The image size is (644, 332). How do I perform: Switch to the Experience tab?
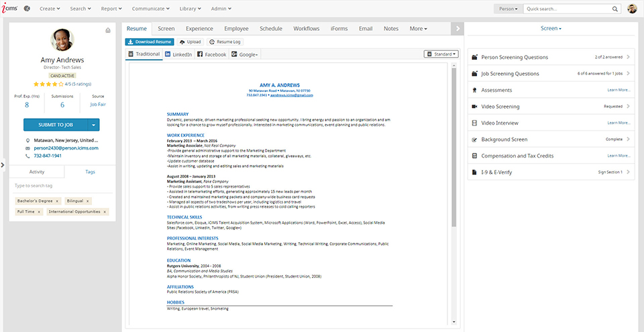(x=199, y=29)
